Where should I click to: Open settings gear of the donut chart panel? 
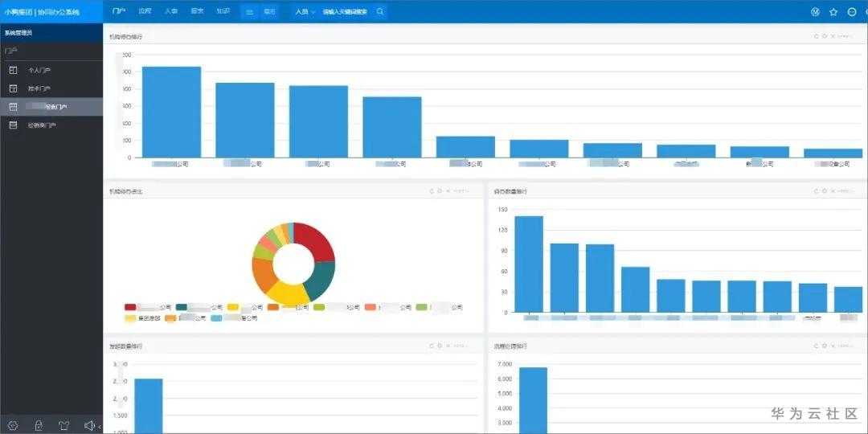pyautogui.click(x=440, y=191)
